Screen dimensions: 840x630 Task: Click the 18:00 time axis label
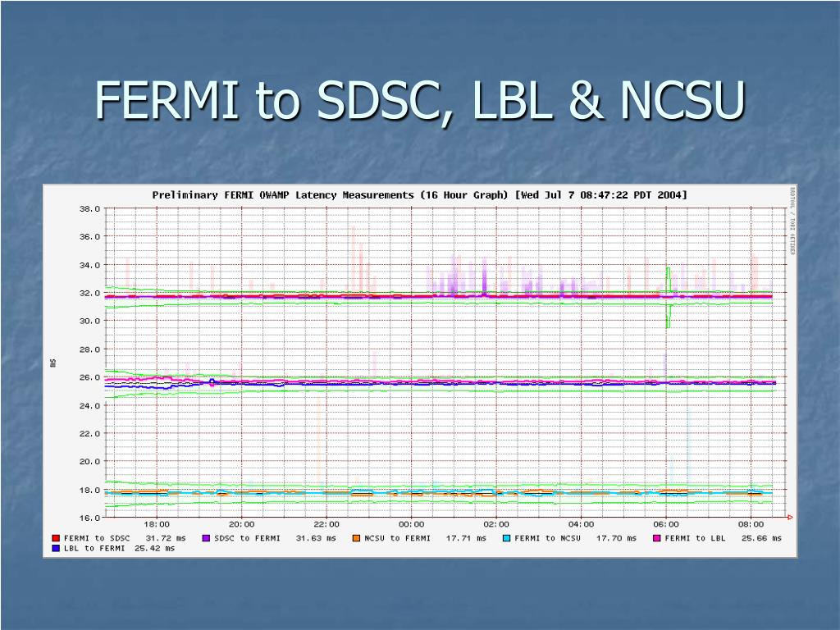(x=157, y=524)
